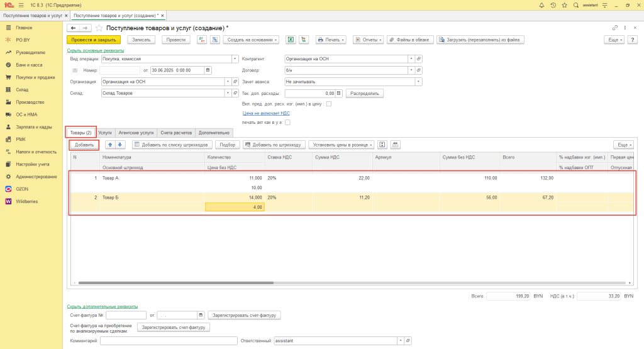Open Ответственный record via open icon
644x349 pixels.
click(408, 341)
